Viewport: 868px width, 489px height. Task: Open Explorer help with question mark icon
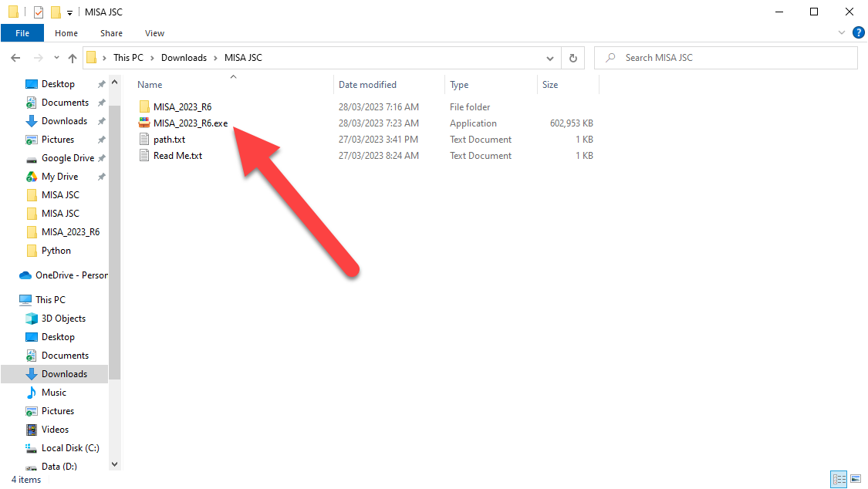858,32
